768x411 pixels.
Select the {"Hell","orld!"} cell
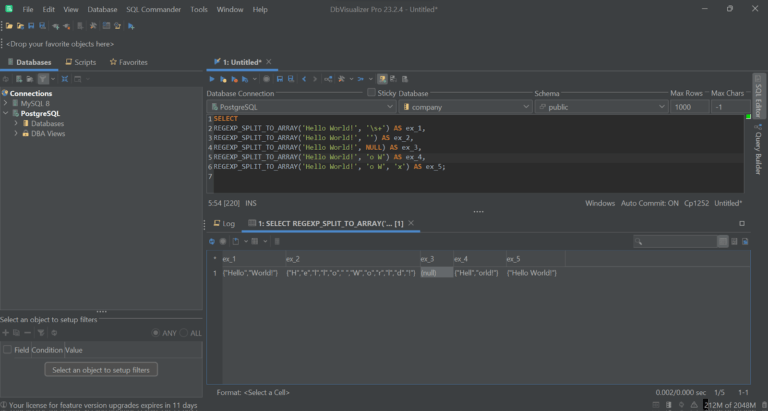[x=480, y=273]
